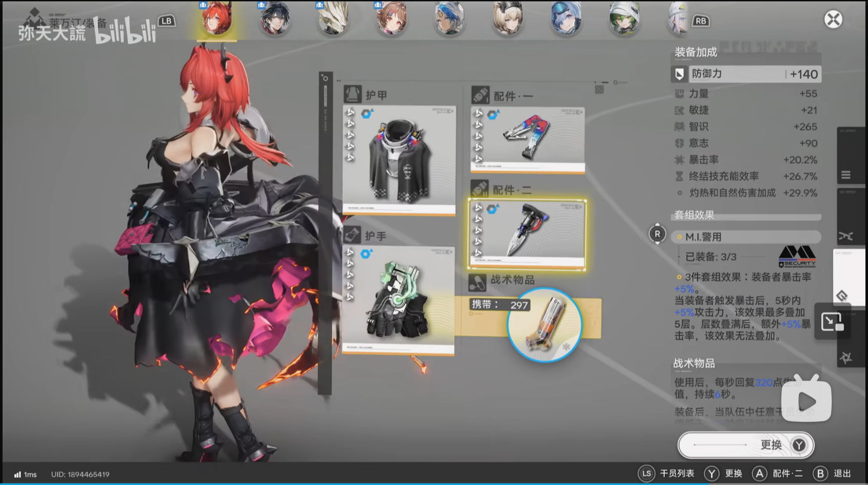This screenshot has width=868, height=485.
Task: Open the 战术物品 tactical item circle
Action: [544, 325]
